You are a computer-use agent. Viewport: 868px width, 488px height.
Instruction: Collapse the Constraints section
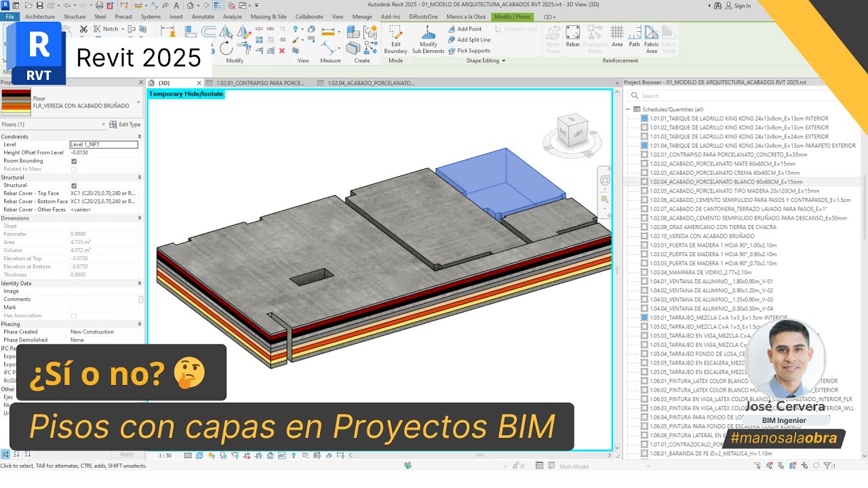click(140, 136)
